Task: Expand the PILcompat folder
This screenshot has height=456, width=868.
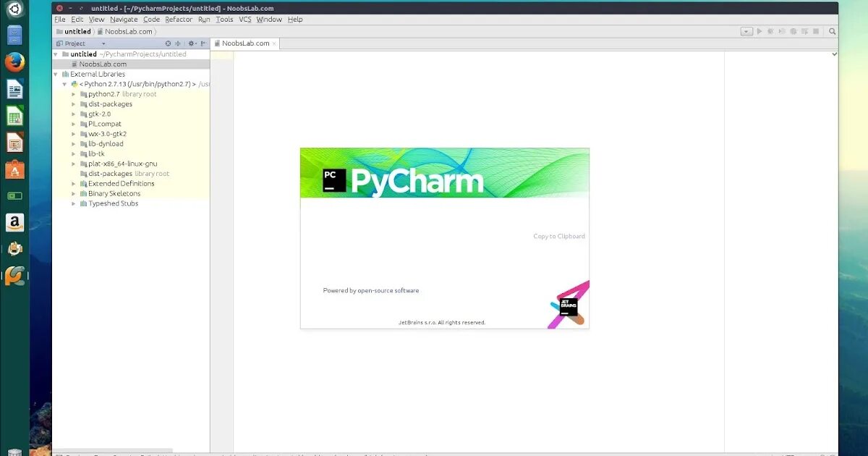Action: (74, 124)
